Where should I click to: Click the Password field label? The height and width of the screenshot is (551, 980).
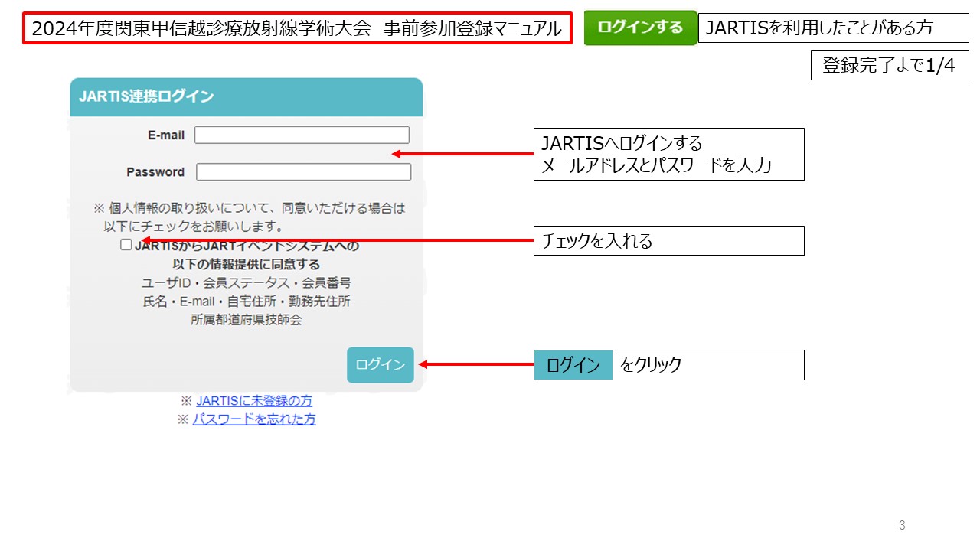pyautogui.click(x=155, y=172)
